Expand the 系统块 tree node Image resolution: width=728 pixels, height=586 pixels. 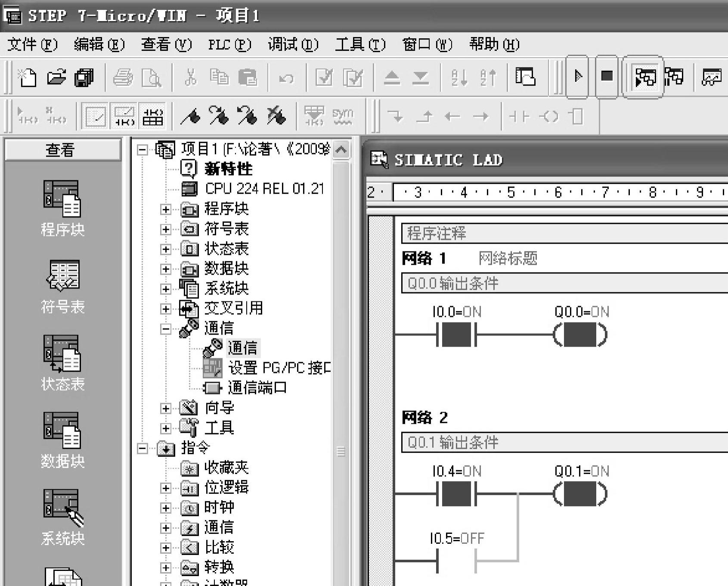(166, 289)
